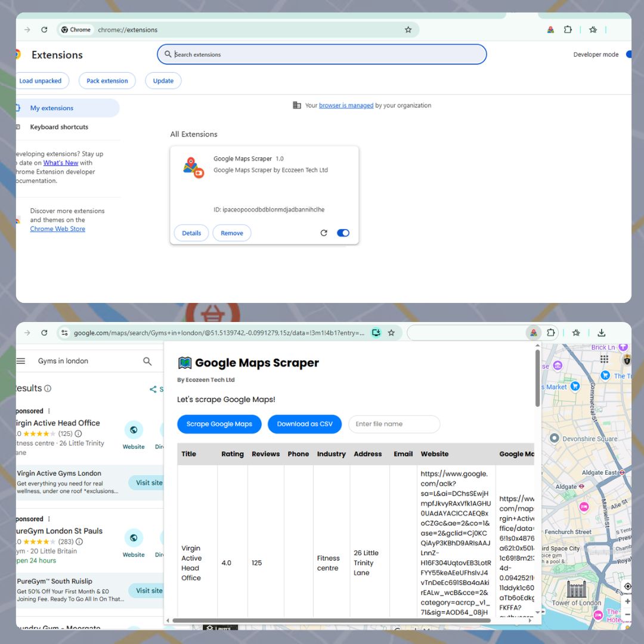The height and width of the screenshot is (644, 644).
Task: Click Update extensions button
Action: point(163,81)
